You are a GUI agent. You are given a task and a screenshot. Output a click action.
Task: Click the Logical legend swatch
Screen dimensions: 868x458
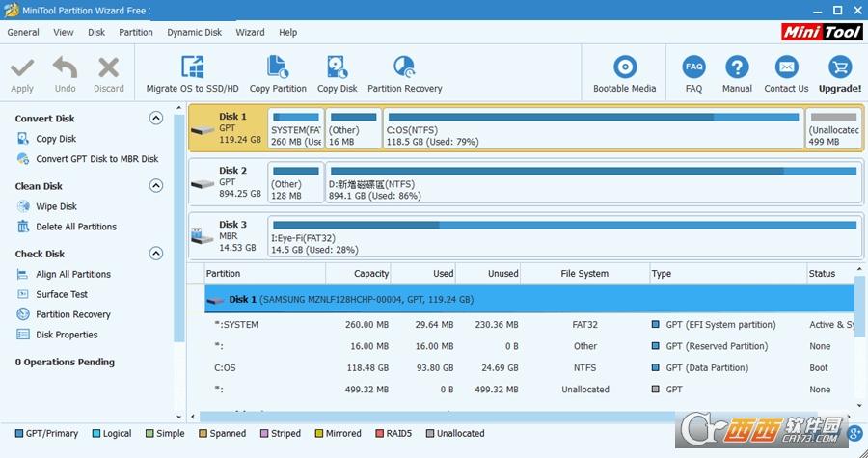96,434
